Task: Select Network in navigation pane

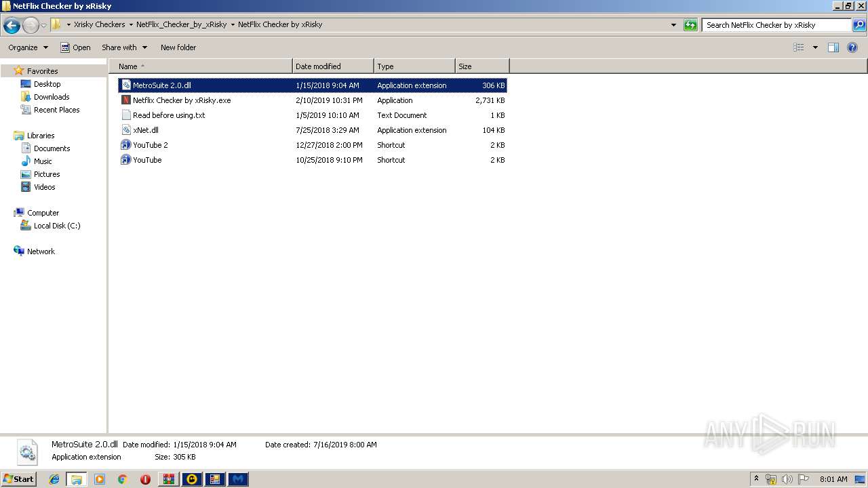Action: tap(41, 251)
